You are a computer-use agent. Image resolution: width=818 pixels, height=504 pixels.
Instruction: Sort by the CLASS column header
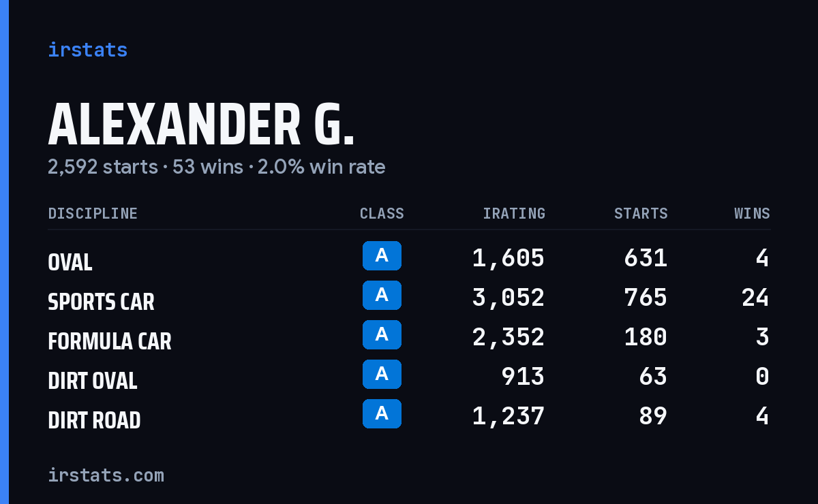click(x=382, y=214)
